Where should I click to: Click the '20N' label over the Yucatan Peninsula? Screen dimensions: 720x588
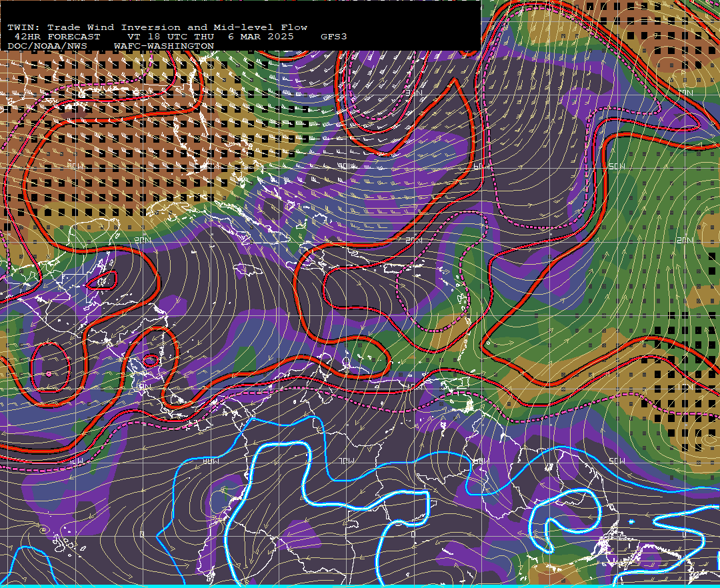143,240
